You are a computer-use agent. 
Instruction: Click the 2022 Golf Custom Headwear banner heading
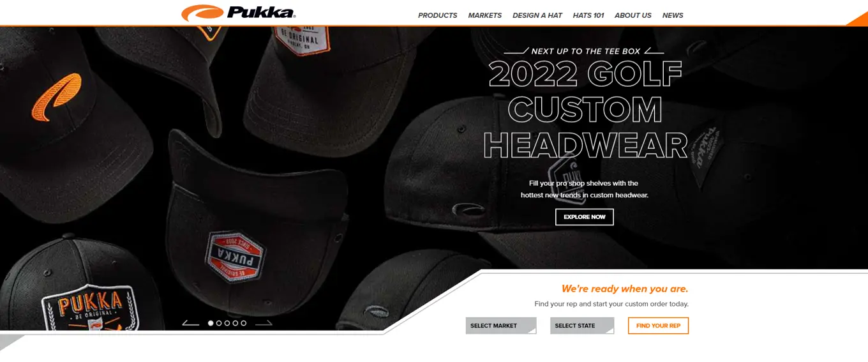pos(585,109)
